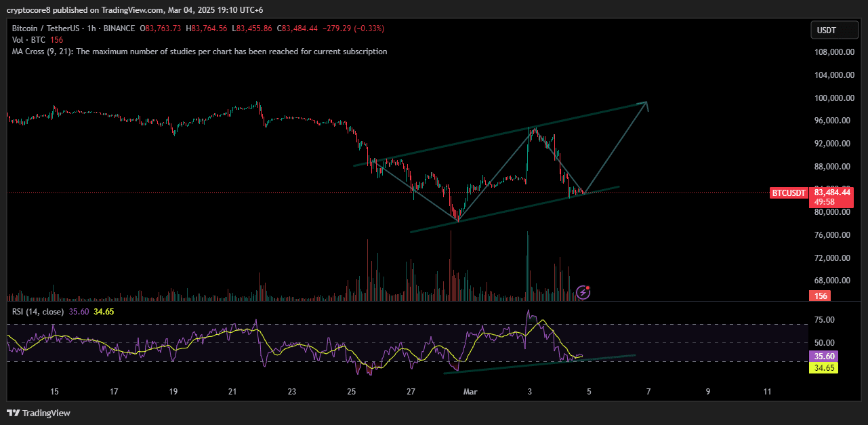Click the TradingView logo at bottom left
The image size is (868, 425).
39,413
